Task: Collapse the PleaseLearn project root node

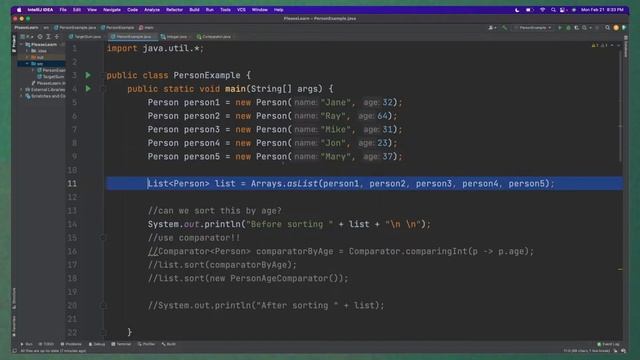Action: pyautogui.click(x=21, y=44)
